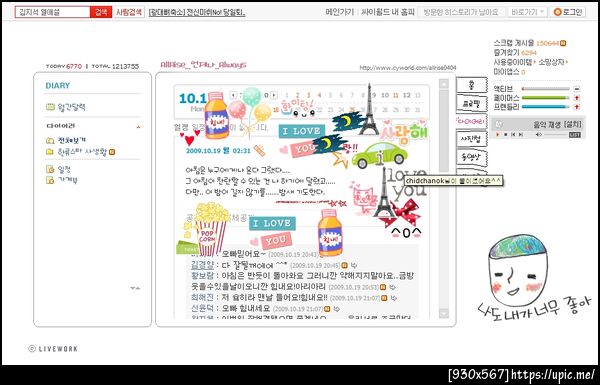600x385 pixels.
Task: Click the green car sticker
Action: click(x=379, y=155)
